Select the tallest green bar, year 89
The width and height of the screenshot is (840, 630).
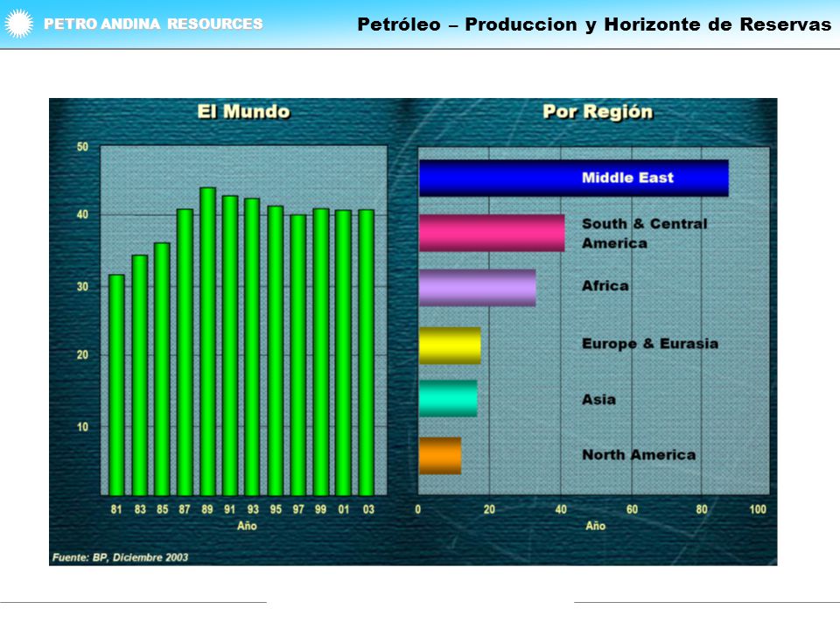pos(208,341)
